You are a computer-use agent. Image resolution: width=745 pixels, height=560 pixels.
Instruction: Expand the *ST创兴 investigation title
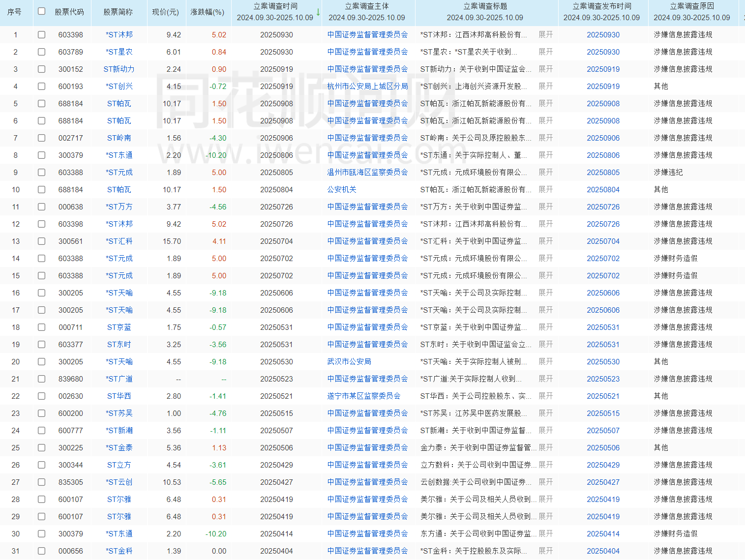[x=546, y=87]
